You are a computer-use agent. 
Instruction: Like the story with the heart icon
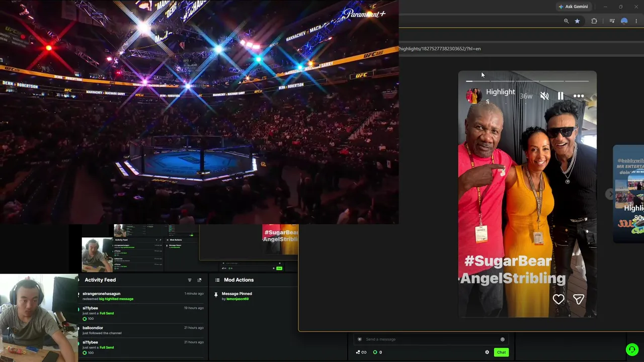point(558,300)
